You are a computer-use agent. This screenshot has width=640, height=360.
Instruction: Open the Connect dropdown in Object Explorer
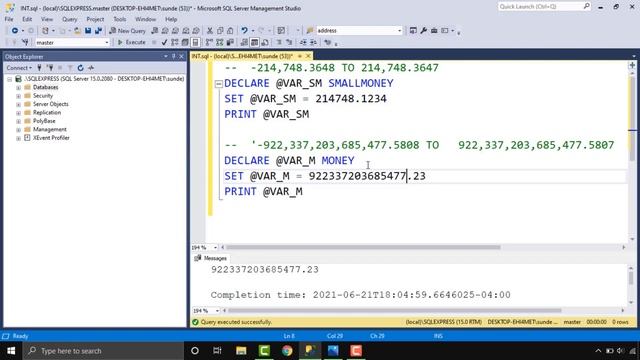pyautogui.click(x=19, y=68)
